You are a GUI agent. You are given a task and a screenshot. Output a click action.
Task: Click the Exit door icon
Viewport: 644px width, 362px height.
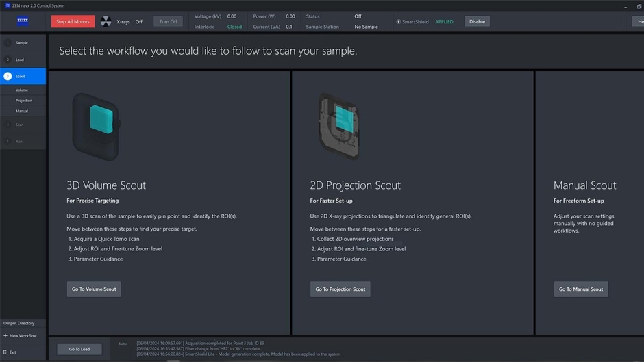pyautogui.click(x=5, y=352)
